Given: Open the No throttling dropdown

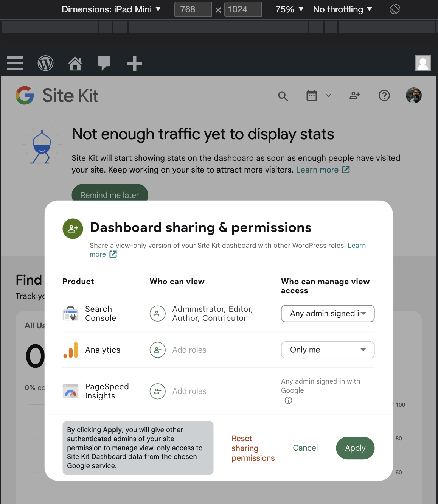Looking at the screenshot, I should tap(343, 9).
